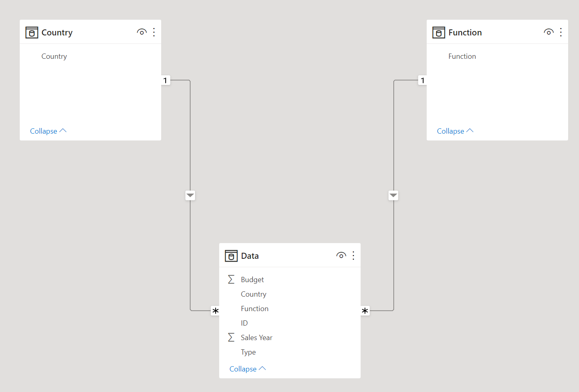The height and width of the screenshot is (392, 579).
Task: Collapse the Function table card
Action: 455,131
